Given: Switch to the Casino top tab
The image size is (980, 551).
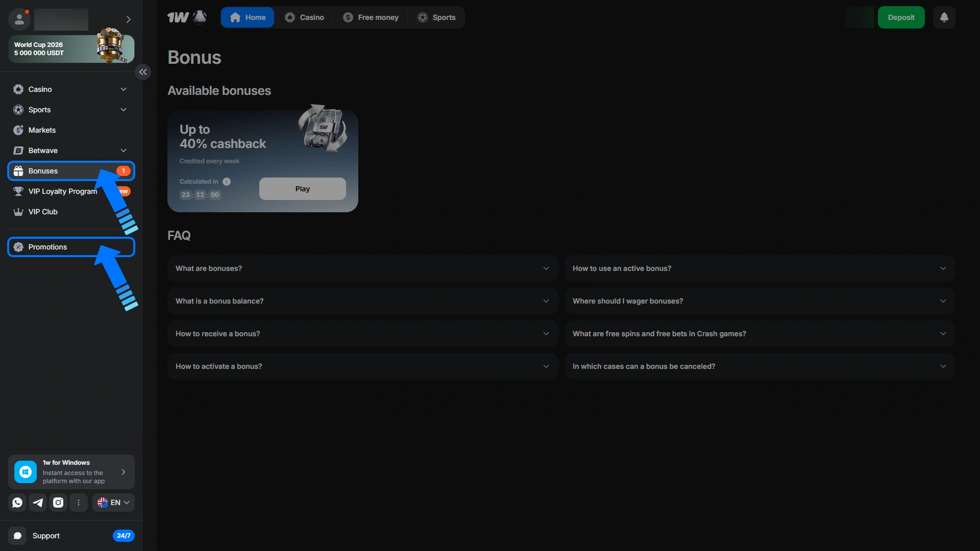Looking at the screenshot, I should 304,17.
